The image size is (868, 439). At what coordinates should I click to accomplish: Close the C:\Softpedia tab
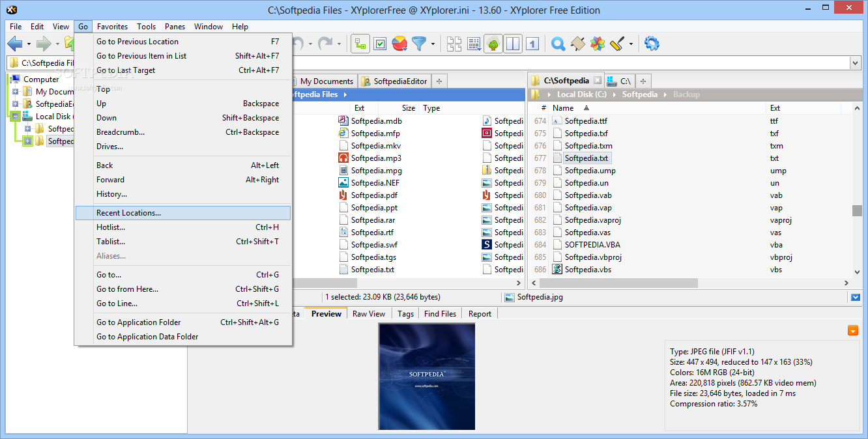597,81
